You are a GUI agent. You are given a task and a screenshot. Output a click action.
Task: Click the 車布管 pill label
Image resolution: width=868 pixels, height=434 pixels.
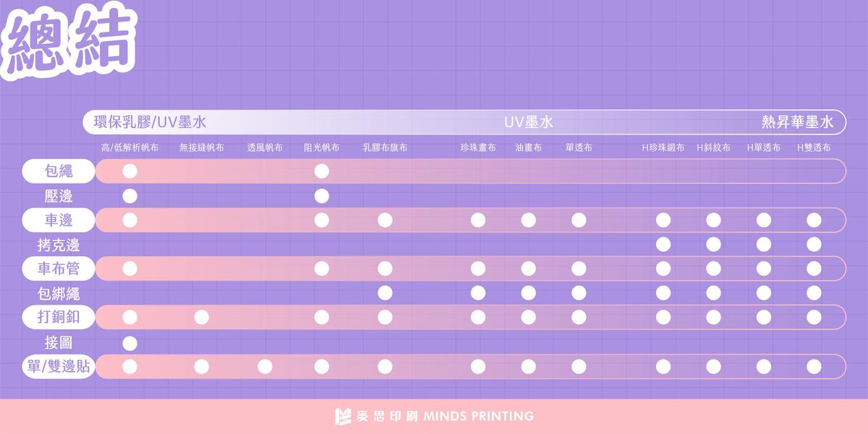point(58,268)
